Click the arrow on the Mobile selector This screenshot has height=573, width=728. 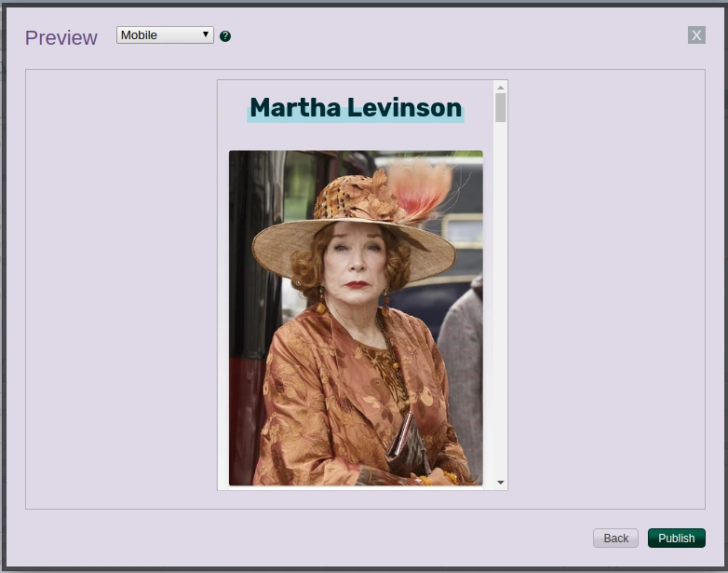click(206, 35)
